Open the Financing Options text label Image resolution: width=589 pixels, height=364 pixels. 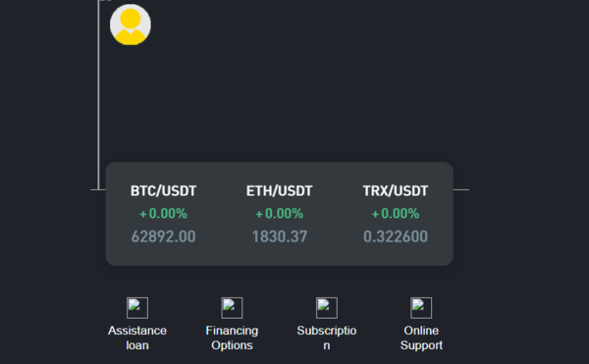(x=232, y=338)
